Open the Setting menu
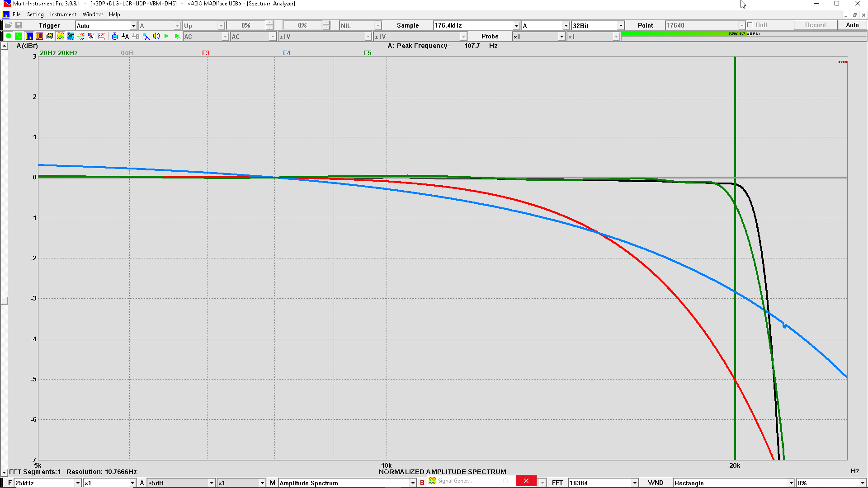 [x=35, y=14]
